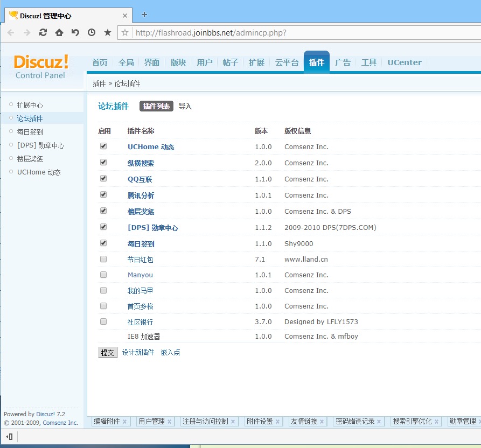
Task: Open the 友情链接 bottom tab
Action: [x=304, y=421]
